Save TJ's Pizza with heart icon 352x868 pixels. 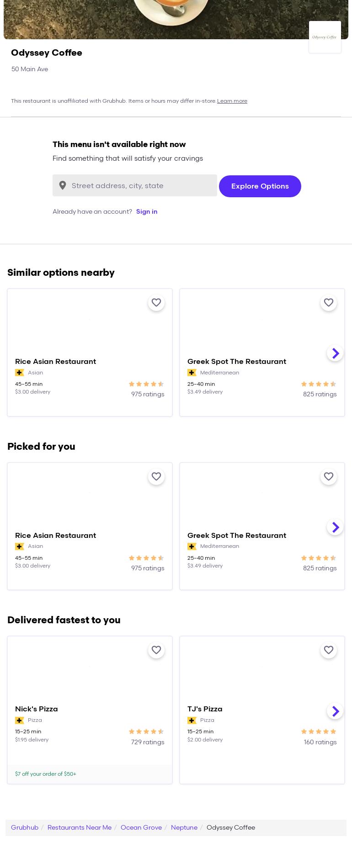click(329, 650)
